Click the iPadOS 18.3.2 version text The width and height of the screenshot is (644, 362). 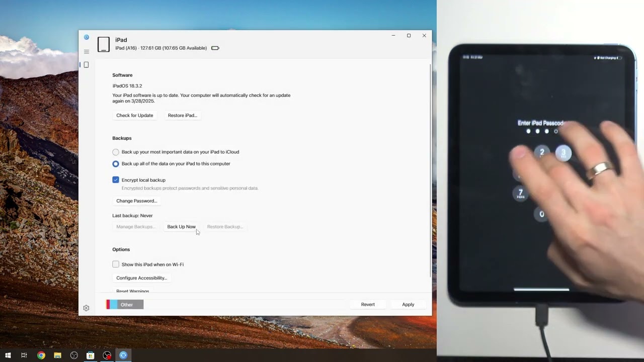point(127,86)
